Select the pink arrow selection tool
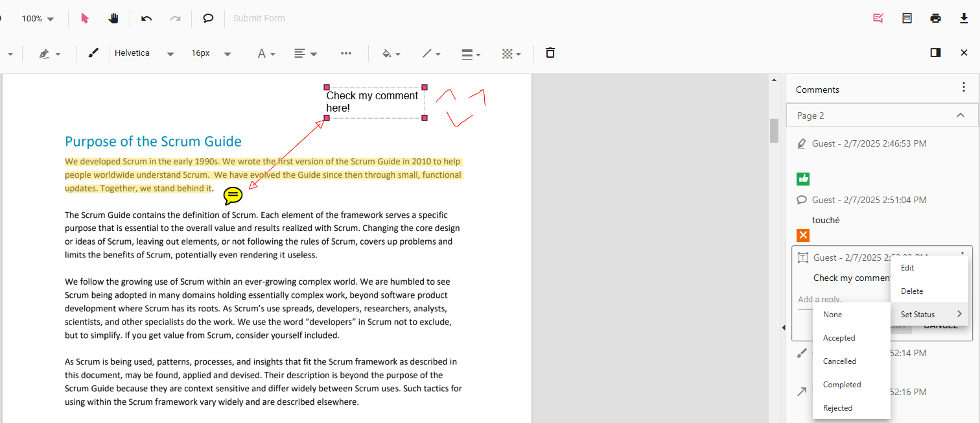This screenshot has width=980, height=423. [x=85, y=18]
